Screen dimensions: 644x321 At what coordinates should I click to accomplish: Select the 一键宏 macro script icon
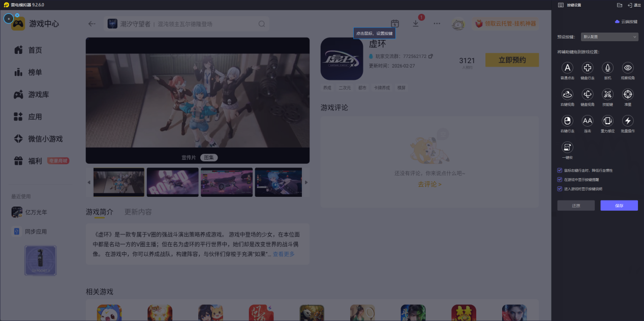click(x=567, y=148)
